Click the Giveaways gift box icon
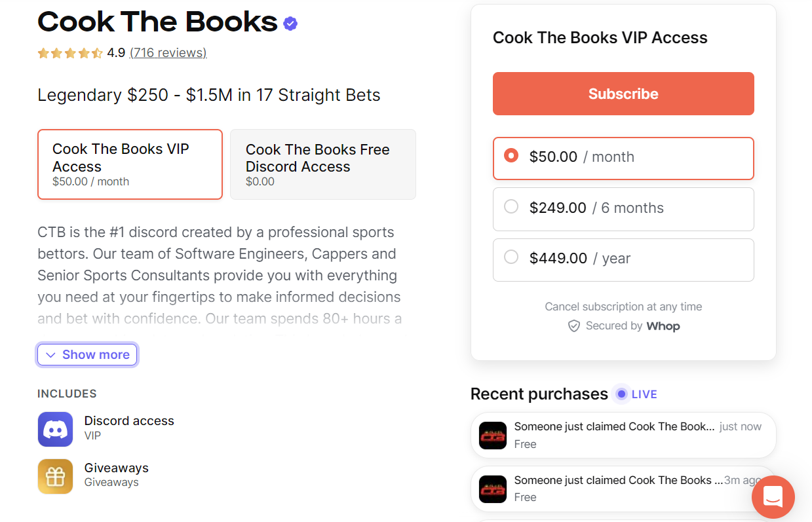 coord(55,476)
